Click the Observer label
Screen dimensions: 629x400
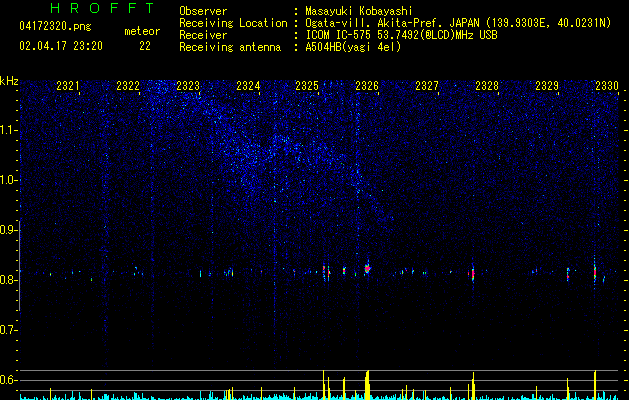pyautogui.click(x=203, y=11)
